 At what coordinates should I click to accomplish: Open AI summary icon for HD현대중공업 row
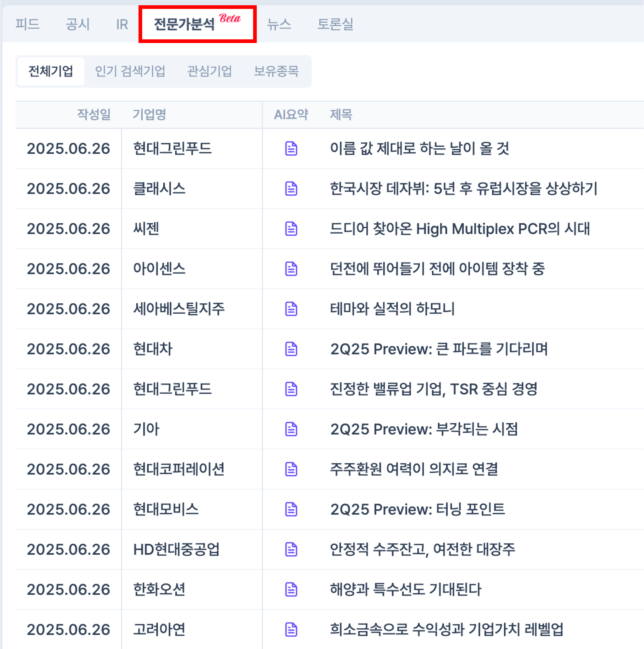click(x=291, y=549)
